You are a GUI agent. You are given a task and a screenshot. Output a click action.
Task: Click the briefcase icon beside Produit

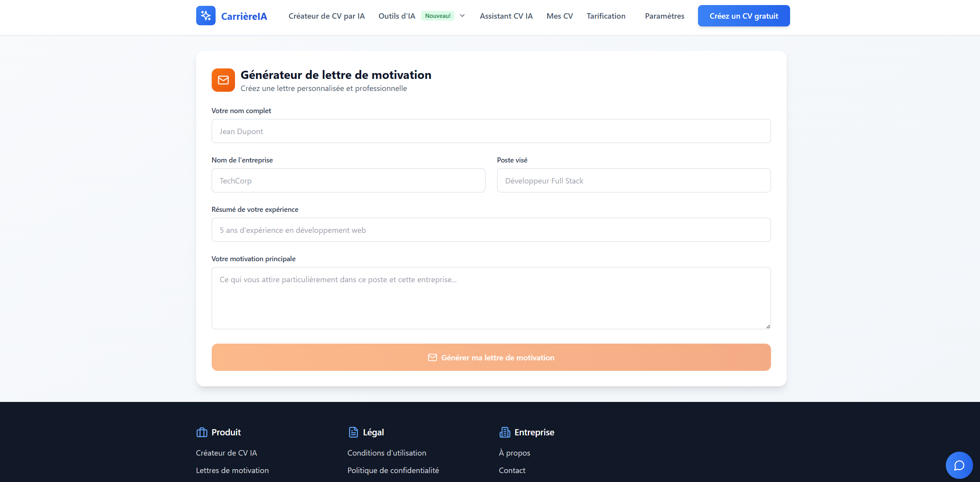point(202,432)
